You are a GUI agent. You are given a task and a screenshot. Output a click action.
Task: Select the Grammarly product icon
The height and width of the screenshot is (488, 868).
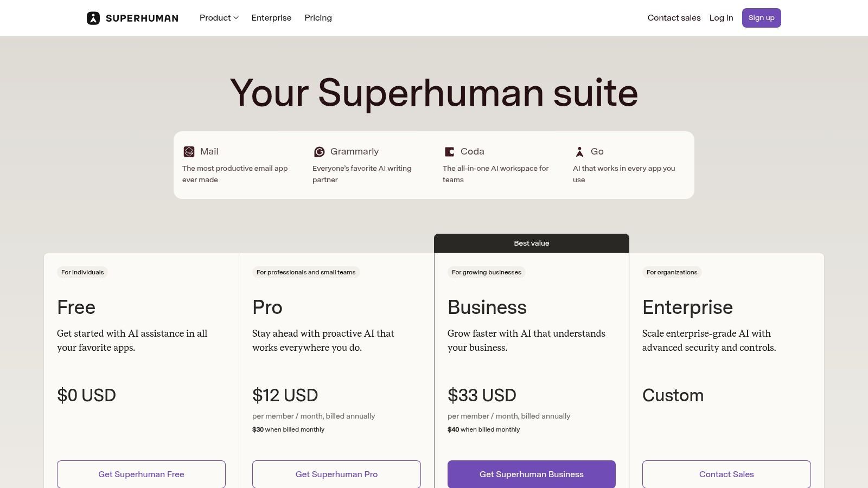point(319,151)
